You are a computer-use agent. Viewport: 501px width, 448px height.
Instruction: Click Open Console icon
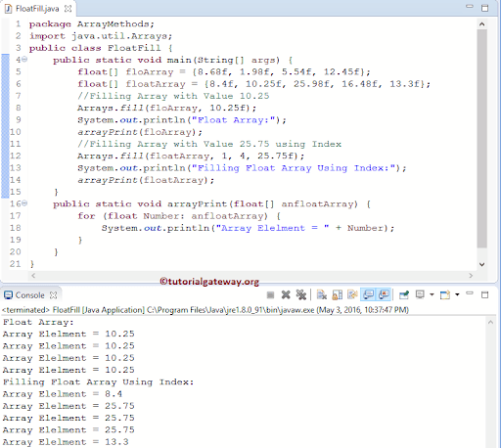445,294
